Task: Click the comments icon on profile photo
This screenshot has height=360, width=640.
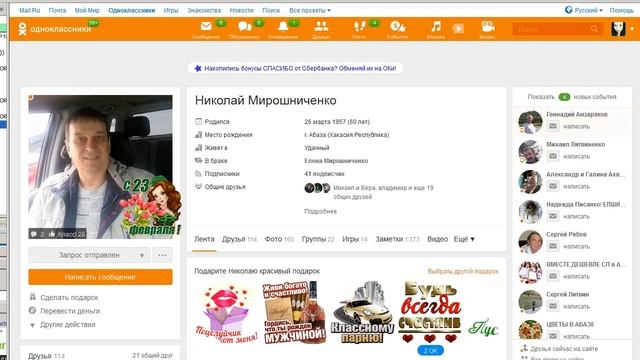Action: 34,234
